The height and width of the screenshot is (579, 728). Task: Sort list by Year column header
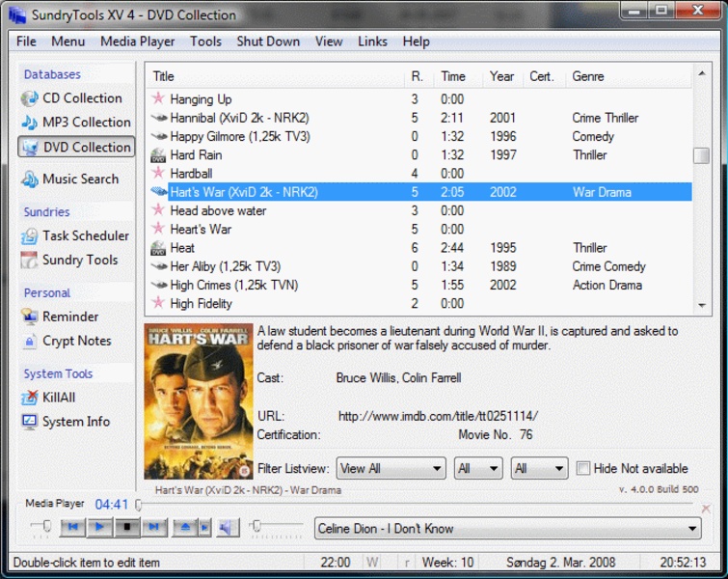pyautogui.click(x=503, y=76)
